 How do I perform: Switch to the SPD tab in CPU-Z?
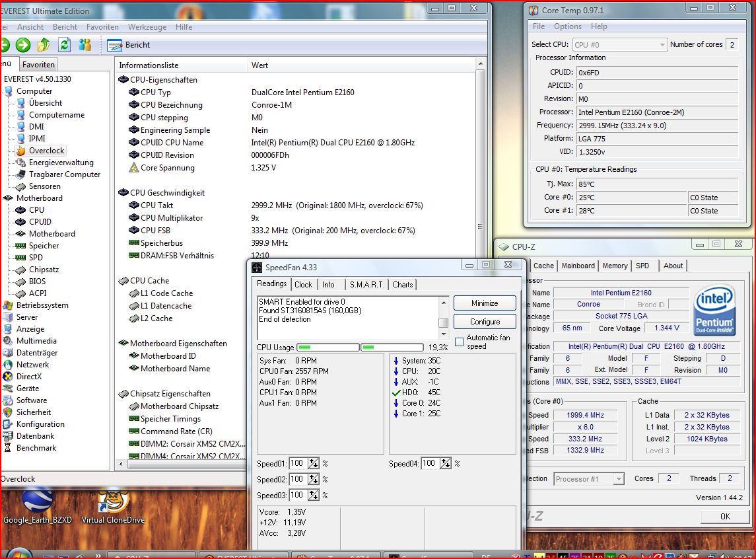(642, 266)
